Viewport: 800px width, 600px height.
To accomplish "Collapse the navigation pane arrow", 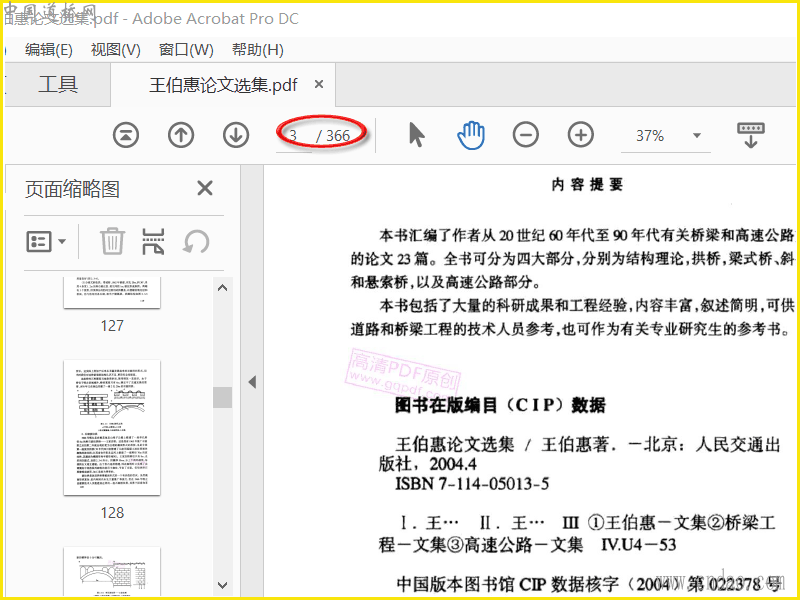I will (x=252, y=382).
